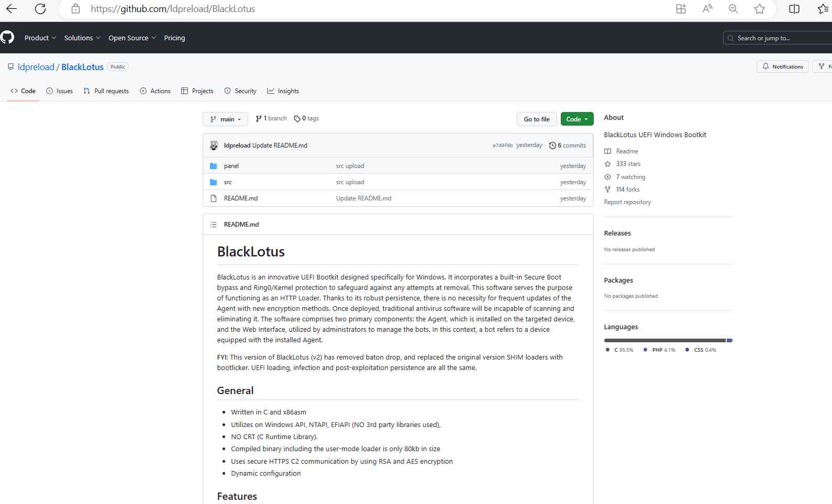Open the Pull requests tab

pyautogui.click(x=106, y=91)
